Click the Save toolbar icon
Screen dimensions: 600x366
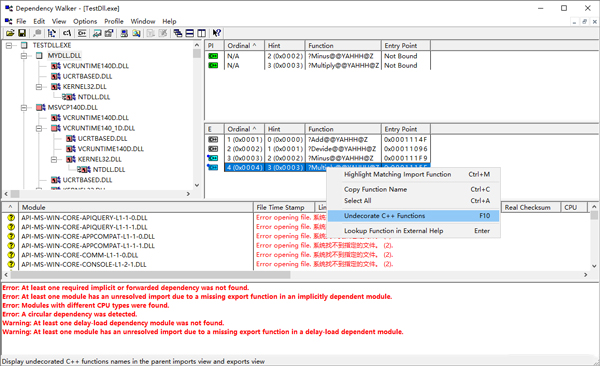click(x=22, y=33)
